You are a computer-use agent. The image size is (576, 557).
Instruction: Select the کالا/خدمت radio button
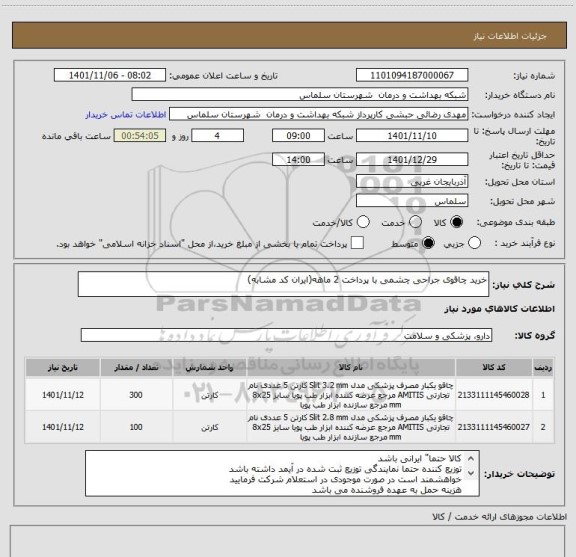point(363,222)
